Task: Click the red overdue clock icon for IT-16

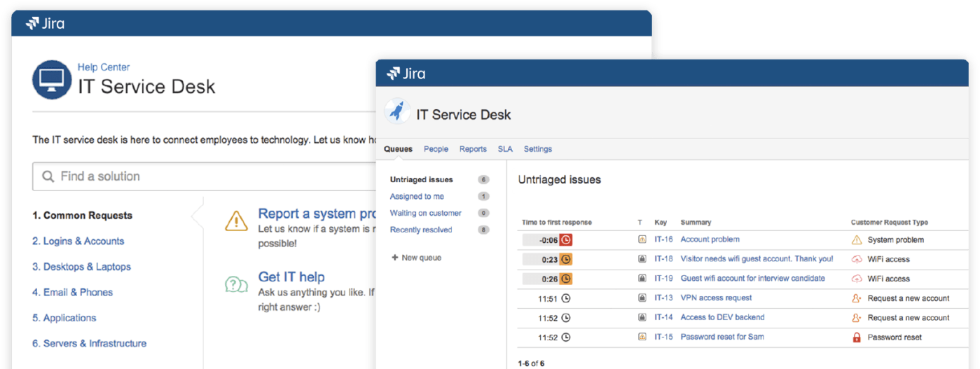Action: pos(566,239)
